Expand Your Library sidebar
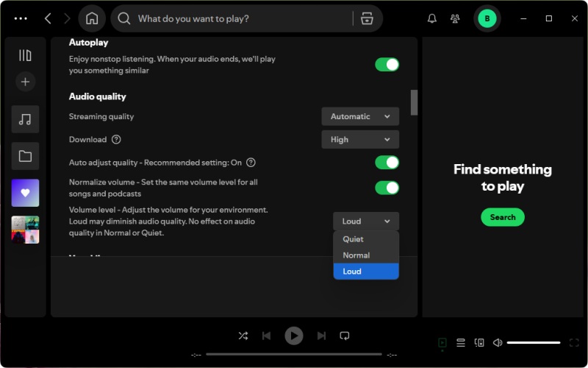588x368 pixels. [25, 55]
